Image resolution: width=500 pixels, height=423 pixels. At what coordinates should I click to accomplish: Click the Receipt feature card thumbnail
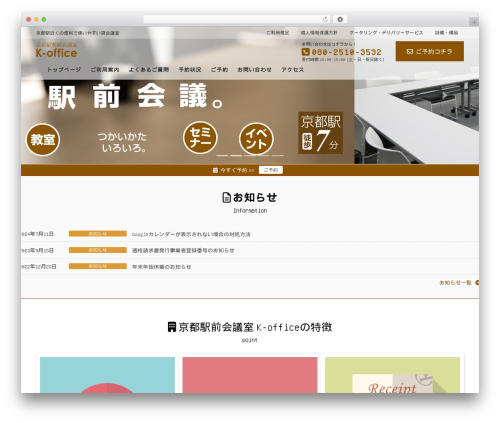click(392, 375)
